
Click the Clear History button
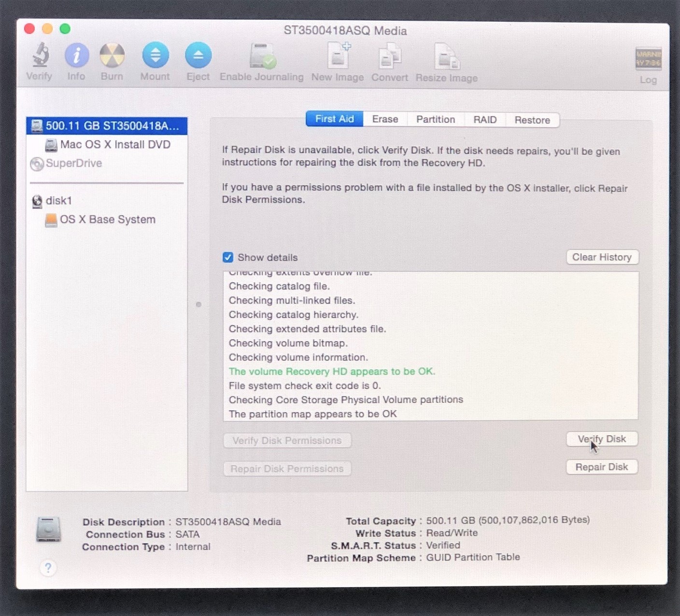coord(602,257)
